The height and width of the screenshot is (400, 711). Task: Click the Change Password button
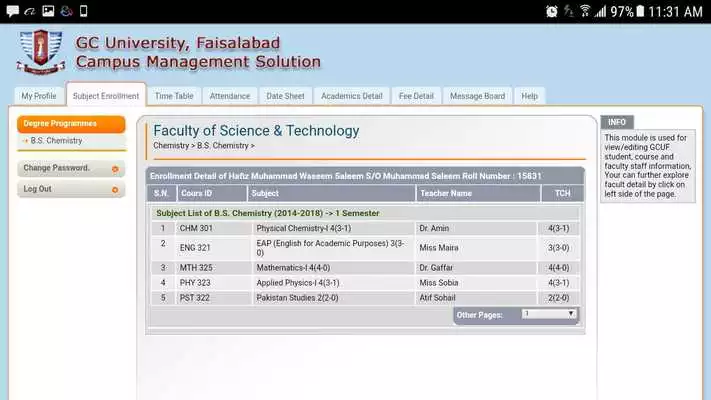[71, 168]
